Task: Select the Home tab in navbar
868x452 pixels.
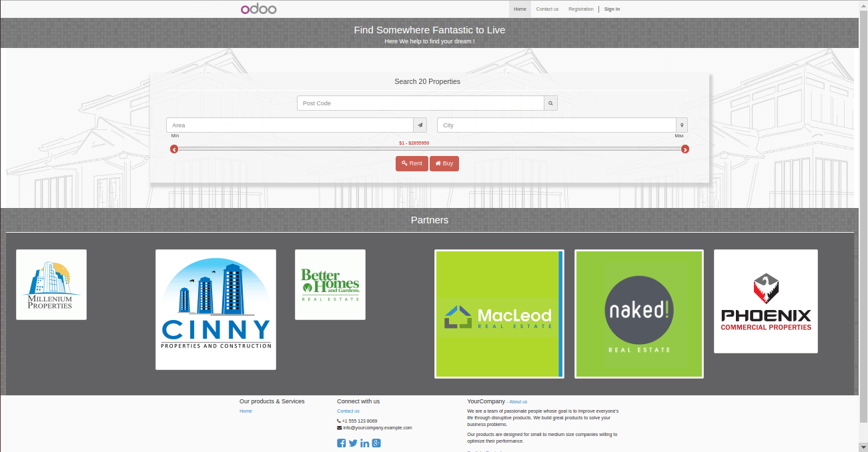Action: click(x=520, y=9)
